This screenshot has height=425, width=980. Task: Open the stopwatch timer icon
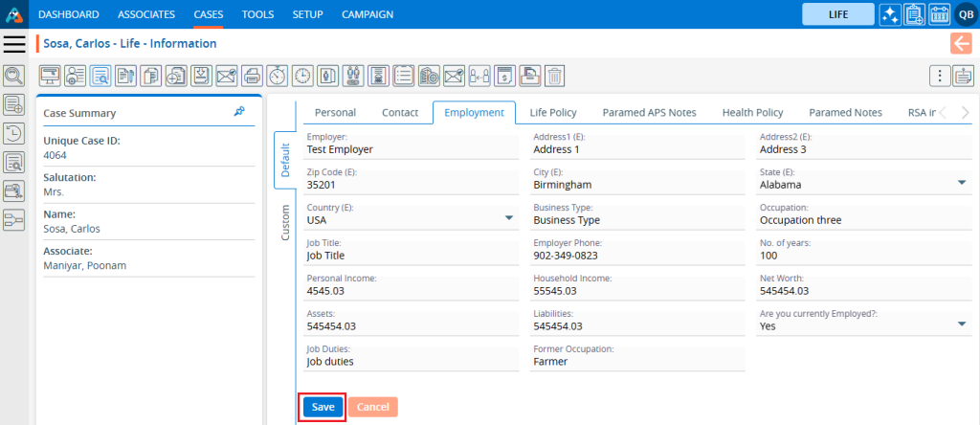277,76
